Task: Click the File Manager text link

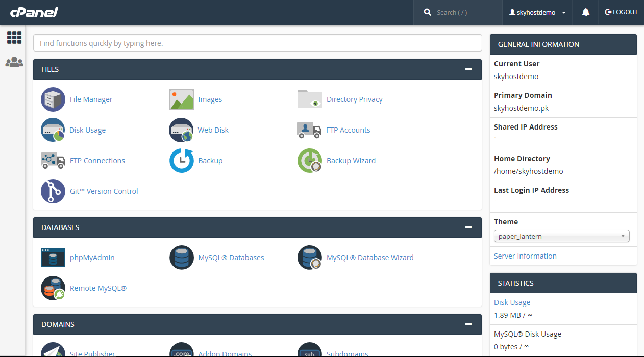Action: [x=91, y=99]
